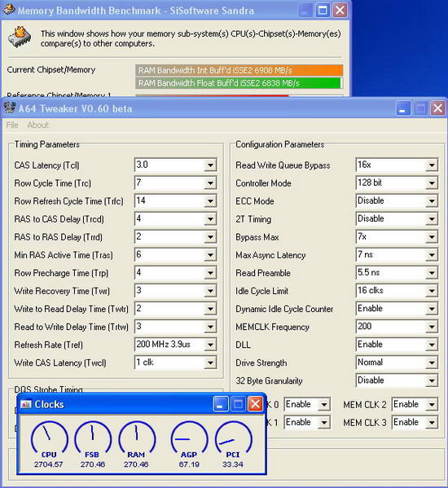Image resolution: width=448 pixels, height=488 pixels.
Task: Click RAM Bandwidth Int Buff'd orange bar
Action: pyautogui.click(x=239, y=70)
